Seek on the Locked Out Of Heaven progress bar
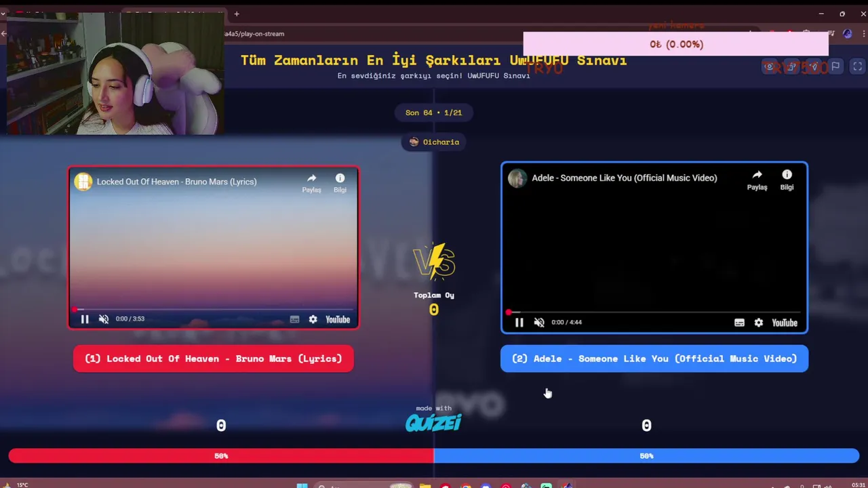This screenshot has width=868, height=488. pos(214,309)
